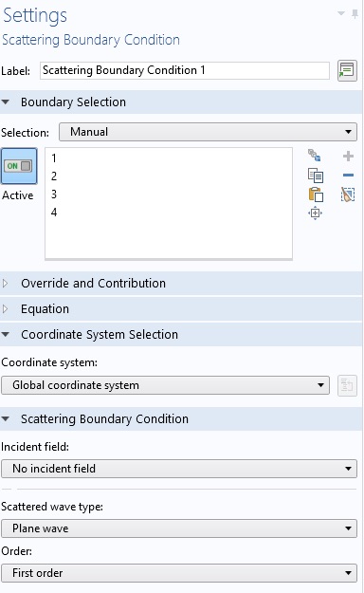Click the Copy Selection icon

[x=316, y=176]
